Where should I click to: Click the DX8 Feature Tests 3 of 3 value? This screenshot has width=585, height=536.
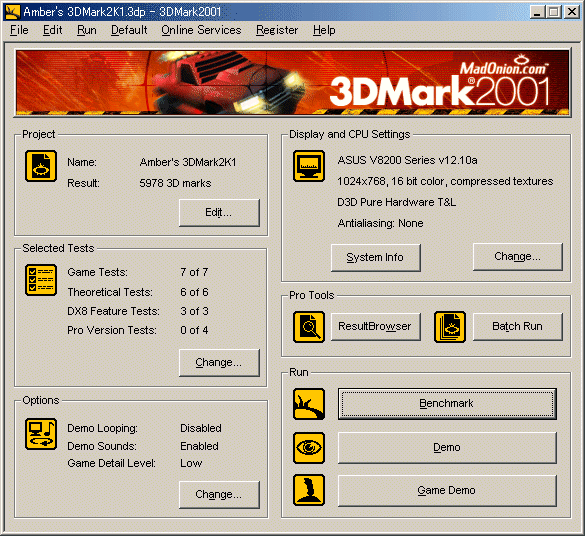click(x=194, y=311)
